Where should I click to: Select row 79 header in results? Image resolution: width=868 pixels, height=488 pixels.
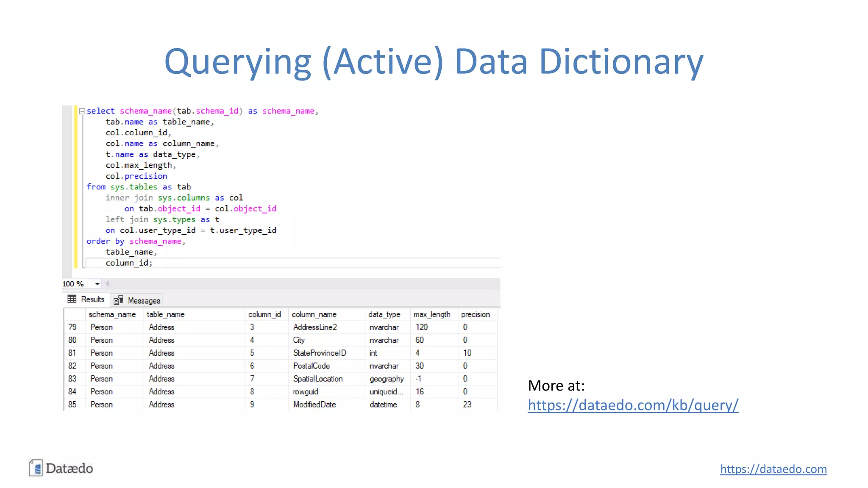tap(72, 327)
